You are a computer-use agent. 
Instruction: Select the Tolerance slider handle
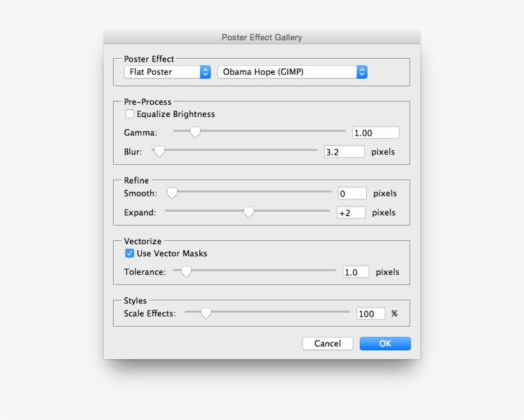tap(186, 271)
